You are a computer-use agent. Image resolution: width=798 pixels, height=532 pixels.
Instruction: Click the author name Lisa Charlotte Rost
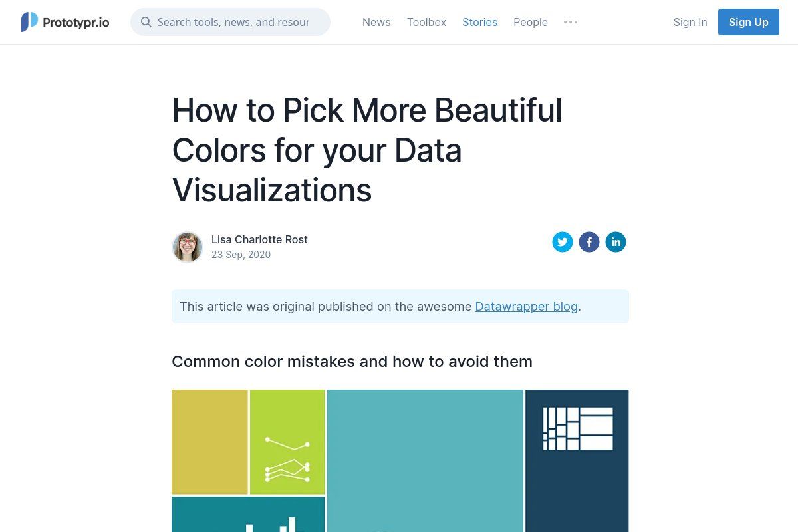point(259,239)
